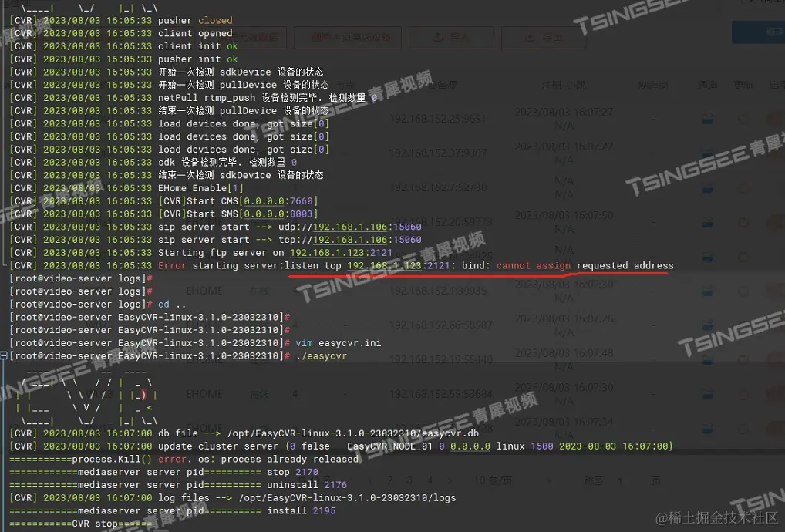
Task: Click the "Start SMS[0.0.0.0:8003]" entry
Action: [238, 214]
